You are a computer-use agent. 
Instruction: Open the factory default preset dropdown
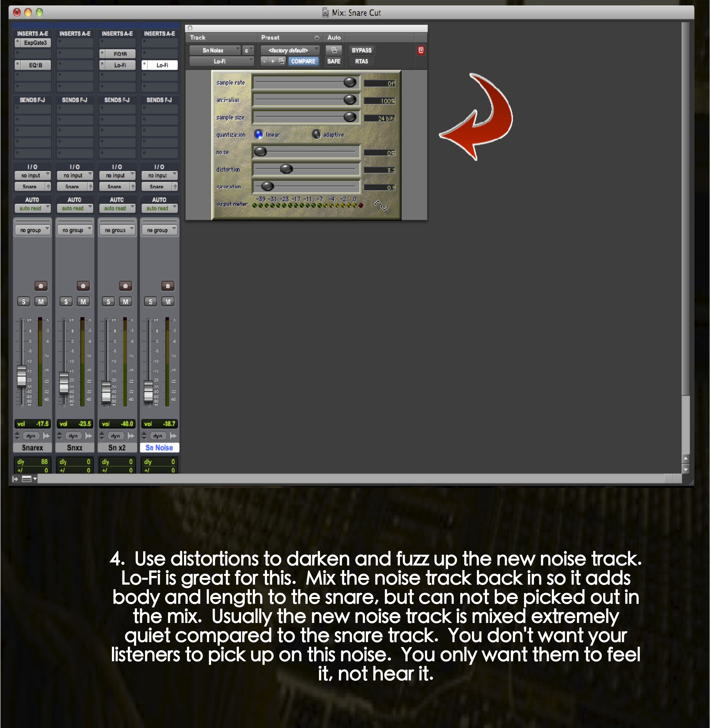click(x=290, y=50)
